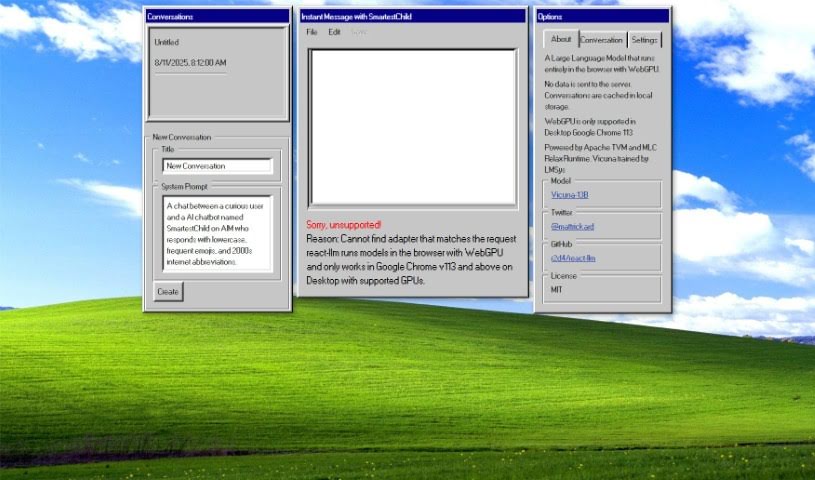Click the 'WebGPU is only supported' text

(x=590, y=127)
